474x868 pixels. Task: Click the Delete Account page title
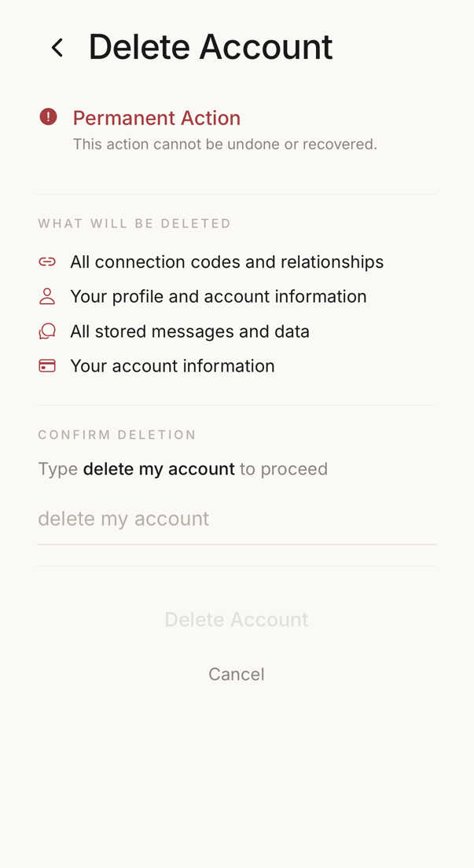211,47
